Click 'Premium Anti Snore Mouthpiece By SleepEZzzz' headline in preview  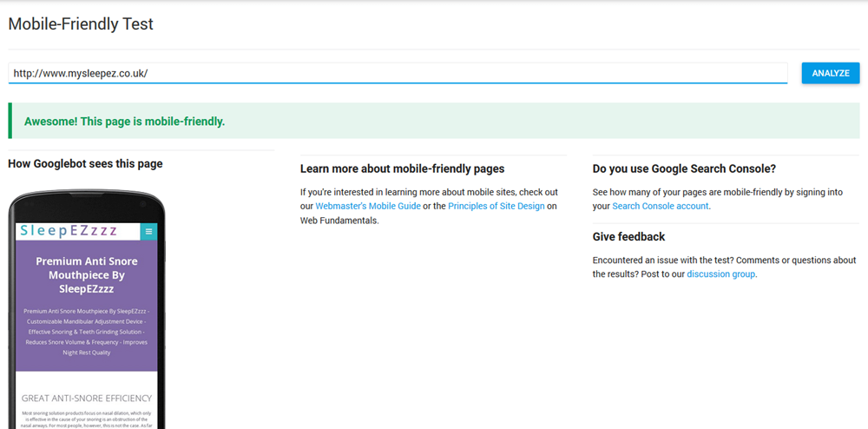pos(86,275)
